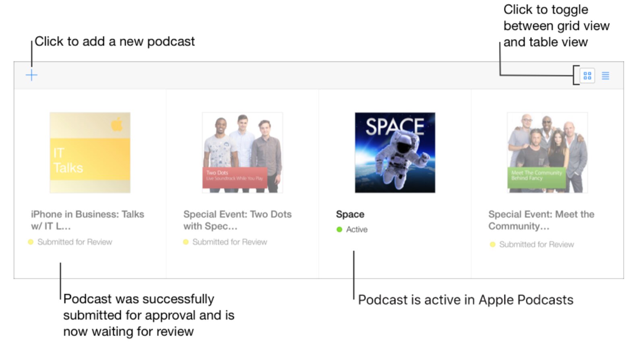Viewport: 644px width, 349px height.
Task: Click the plus icon to add podcast
Action: 31,75
